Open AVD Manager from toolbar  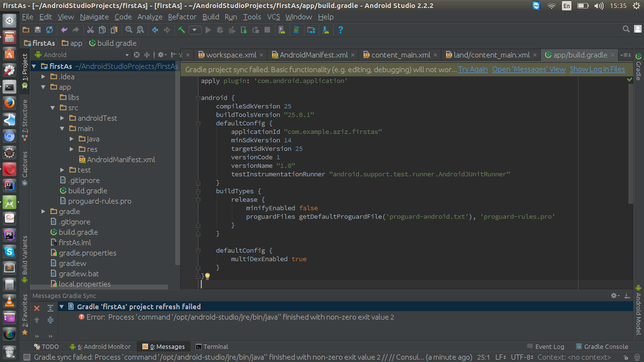pos(281,30)
